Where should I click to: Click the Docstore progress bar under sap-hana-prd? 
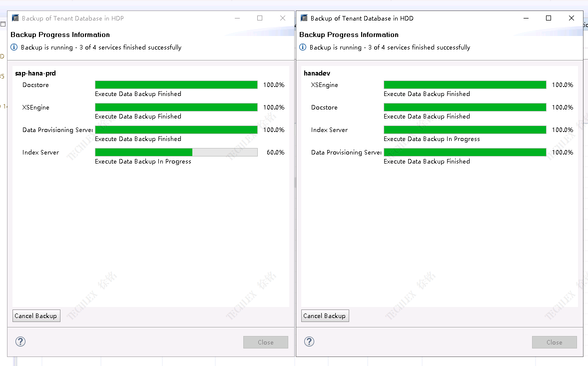click(176, 85)
